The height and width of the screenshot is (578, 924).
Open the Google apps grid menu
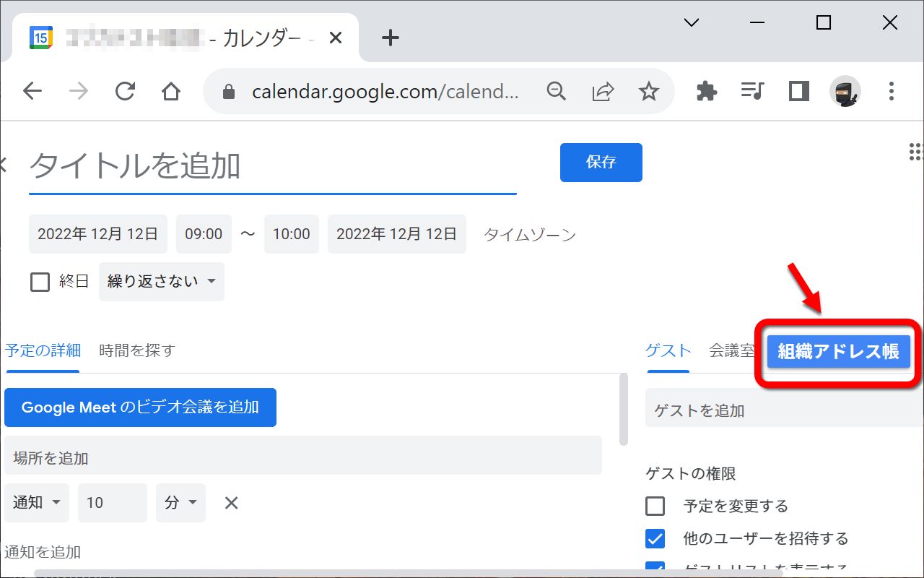915,152
